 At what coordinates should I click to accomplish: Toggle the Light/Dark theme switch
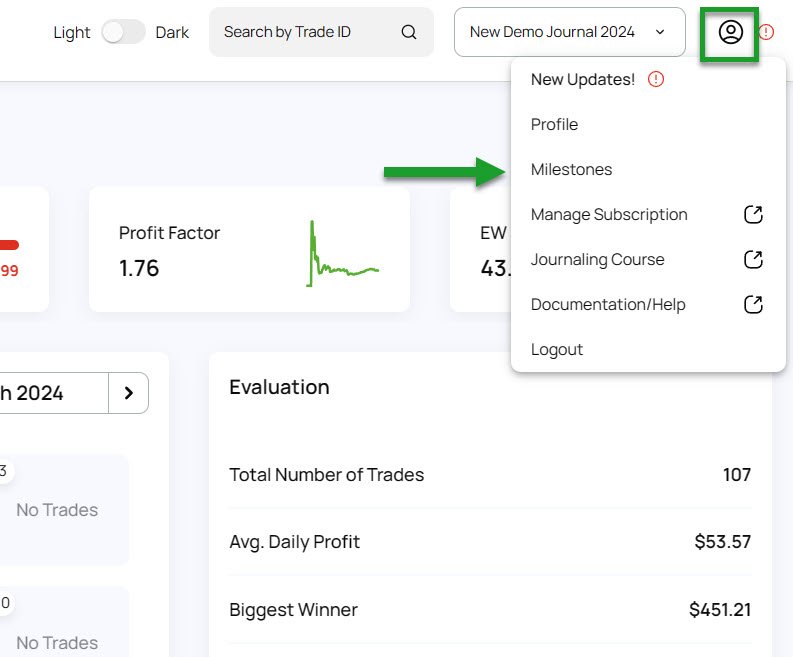(123, 32)
